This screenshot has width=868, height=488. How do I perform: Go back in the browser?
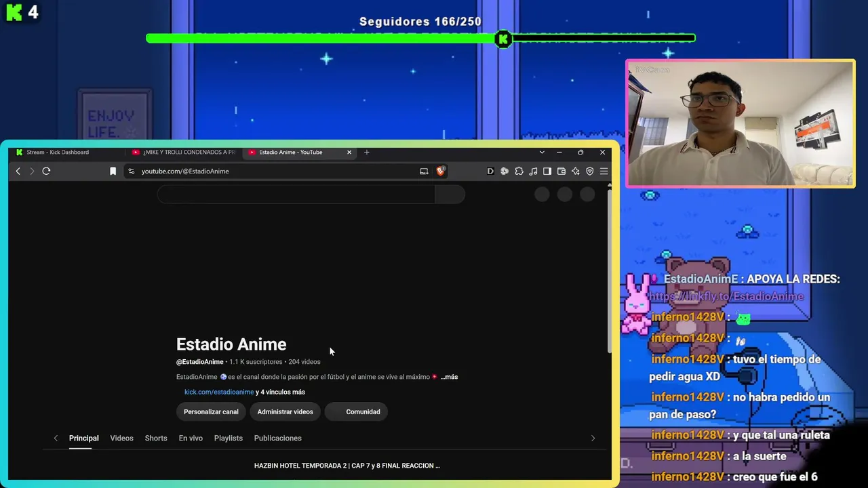pyautogui.click(x=18, y=171)
